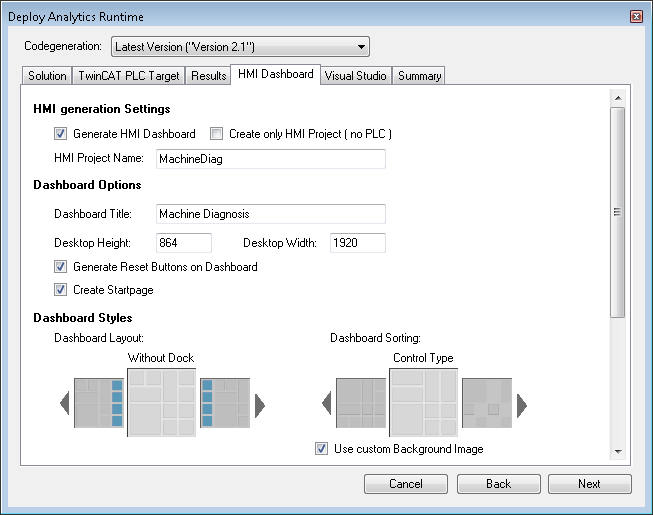Click the Dashboard Title input field
653x515 pixels.
click(271, 214)
